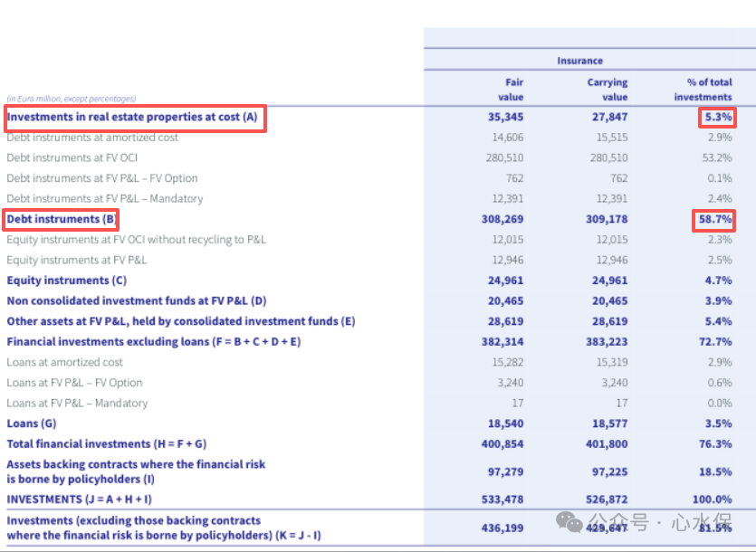Select 'Equity instruments at FV OCI without recycling' label
The image size is (756, 552).
(x=137, y=240)
